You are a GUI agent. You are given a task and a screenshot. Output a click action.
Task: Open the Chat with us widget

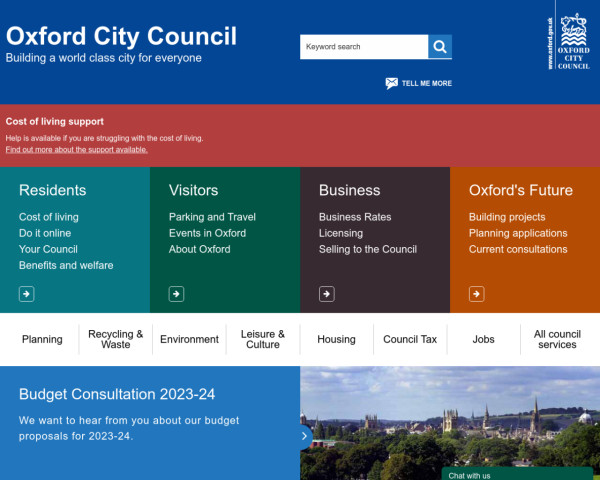pyautogui.click(x=516, y=474)
